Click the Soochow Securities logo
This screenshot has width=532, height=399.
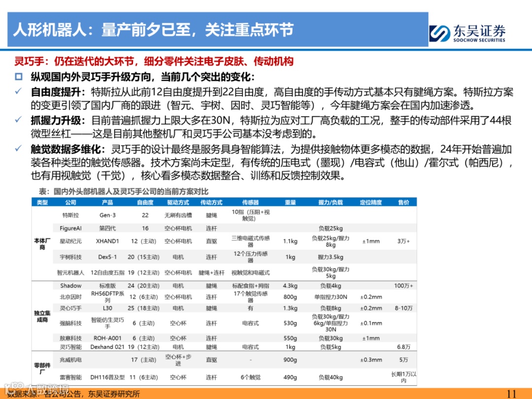[x=467, y=33]
